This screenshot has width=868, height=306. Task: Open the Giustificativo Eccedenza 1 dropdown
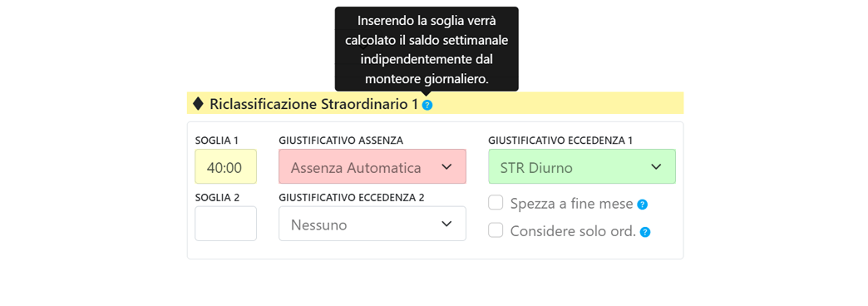point(582,166)
